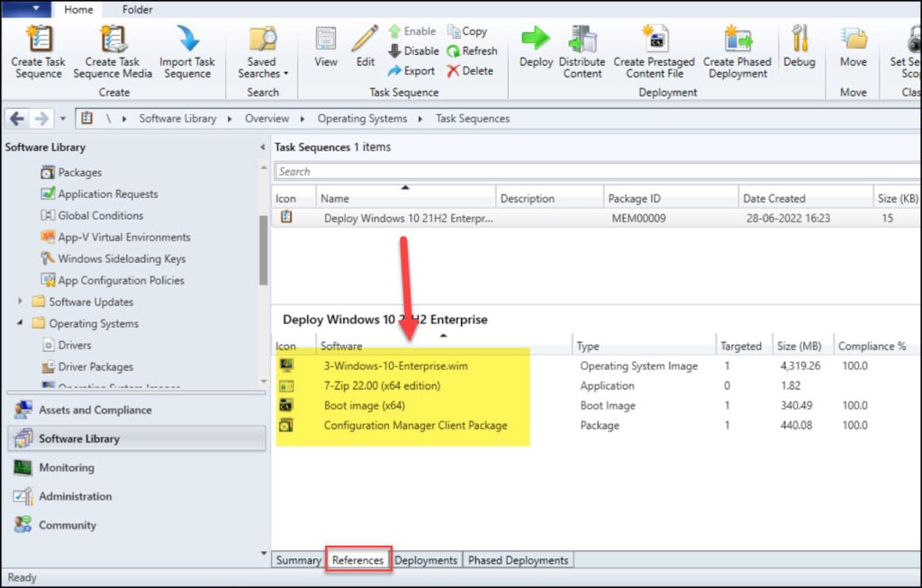Go back with the navigation arrow

click(17, 119)
